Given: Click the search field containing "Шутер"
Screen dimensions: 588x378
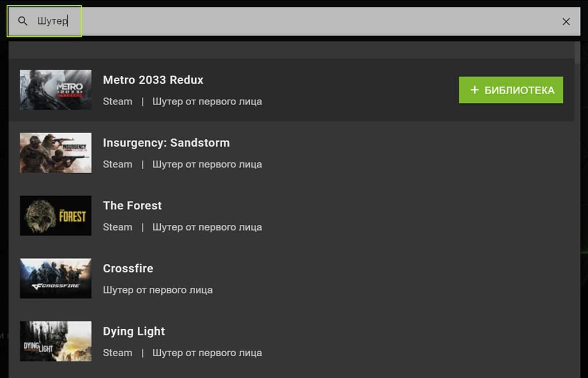Looking at the screenshot, I should pyautogui.click(x=294, y=21).
